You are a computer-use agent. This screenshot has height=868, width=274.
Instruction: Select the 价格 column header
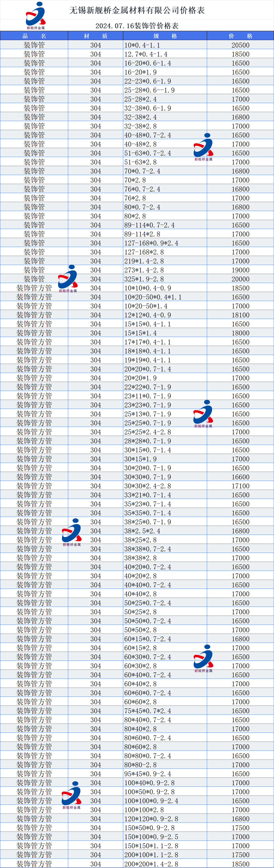pos(240,36)
